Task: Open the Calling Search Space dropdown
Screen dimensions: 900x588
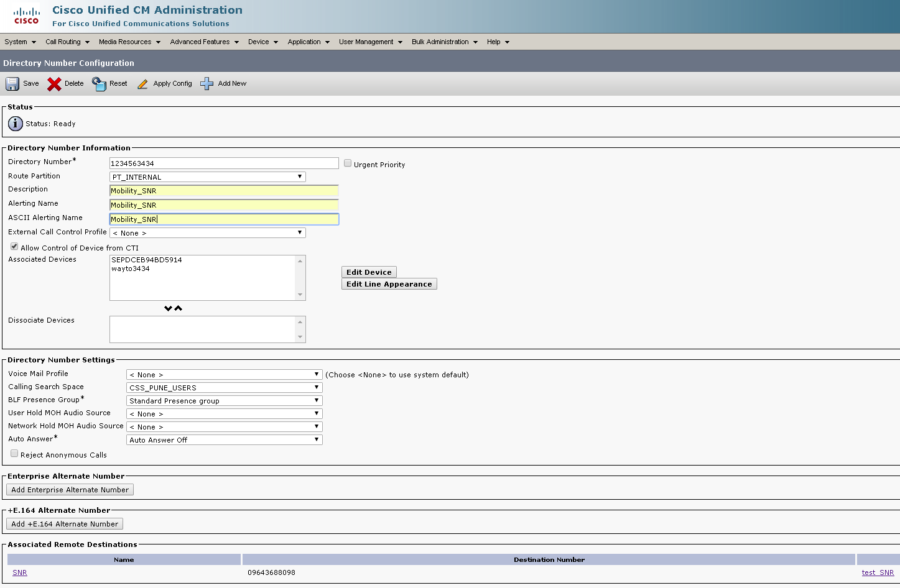Action: [225, 388]
